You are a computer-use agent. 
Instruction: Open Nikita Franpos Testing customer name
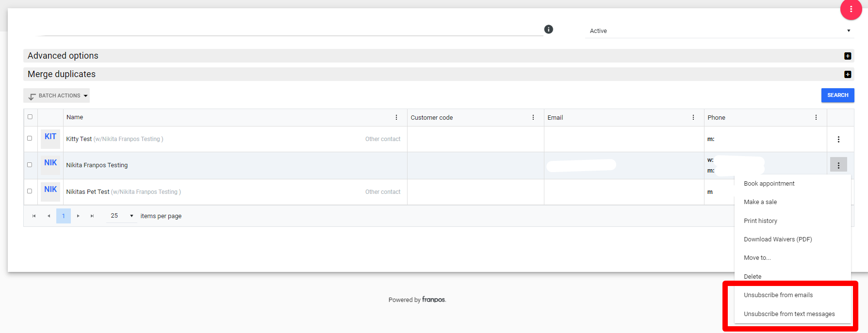(x=97, y=165)
